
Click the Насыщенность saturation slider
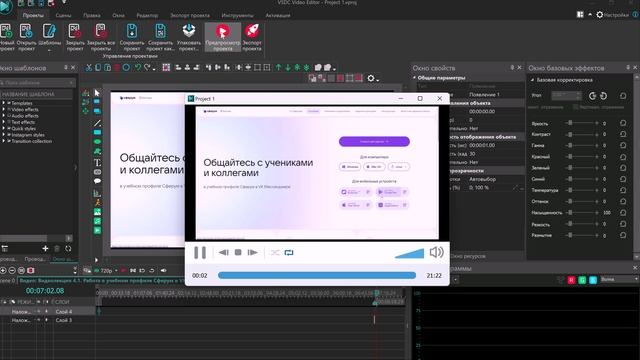pyautogui.click(x=582, y=212)
